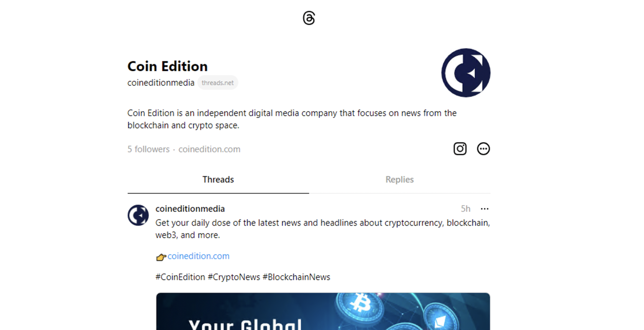This screenshot has width=644, height=330.
Task: Open the blue coinedition.com link in post
Action: [199, 256]
